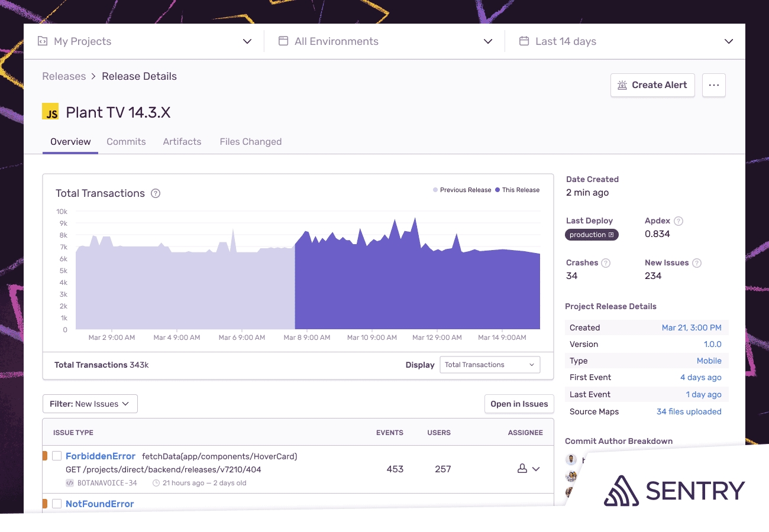Click the JS project platform icon
The width and height of the screenshot is (769, 532).
coord(50,112)
